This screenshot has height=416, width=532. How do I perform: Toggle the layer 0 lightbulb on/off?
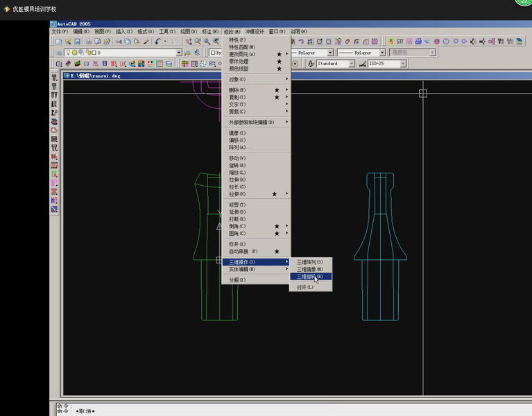pyautogui.click(x=68, y=52)
